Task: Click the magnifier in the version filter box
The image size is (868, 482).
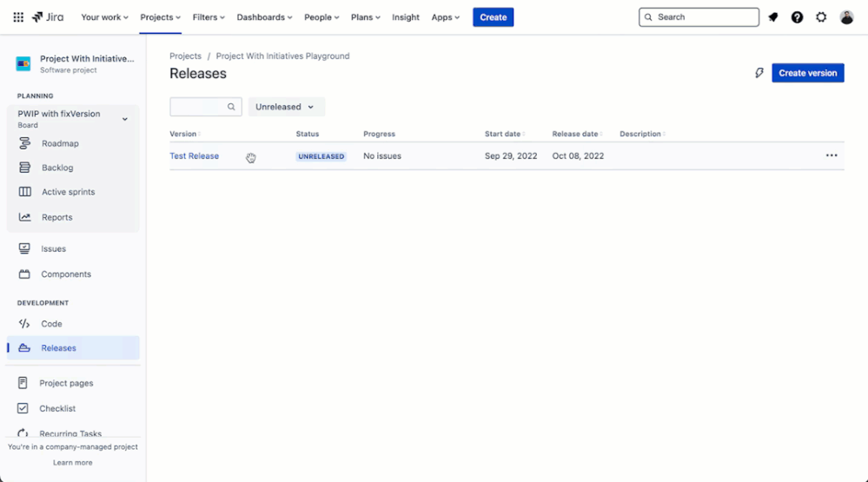Action: [231, 107]
